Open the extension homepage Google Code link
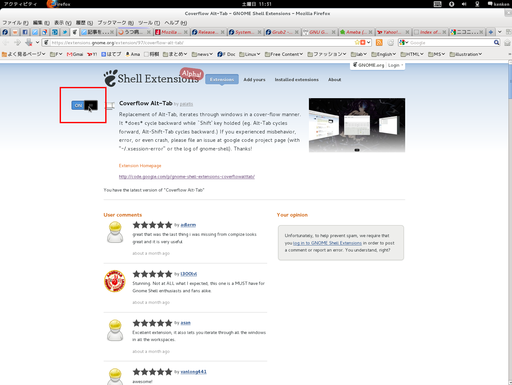Viewport: 512px width, 385px height. (187, 177)
